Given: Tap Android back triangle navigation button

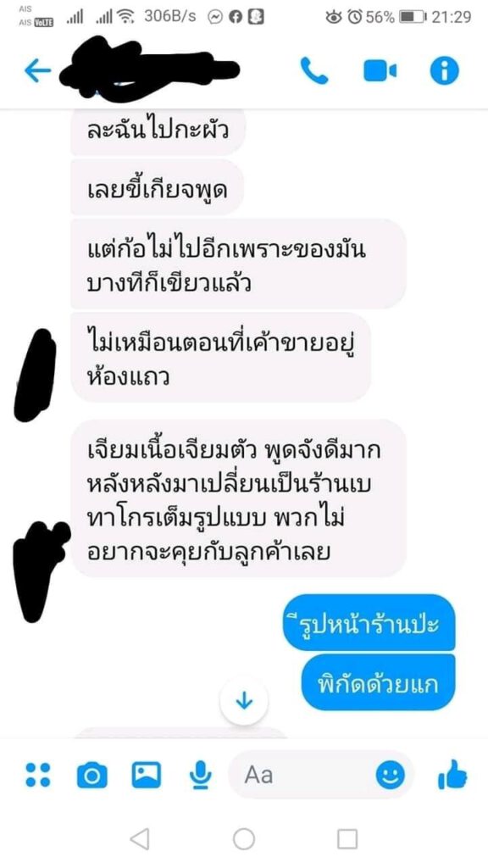Looking at the screenshot, I should tap(140, 838).
